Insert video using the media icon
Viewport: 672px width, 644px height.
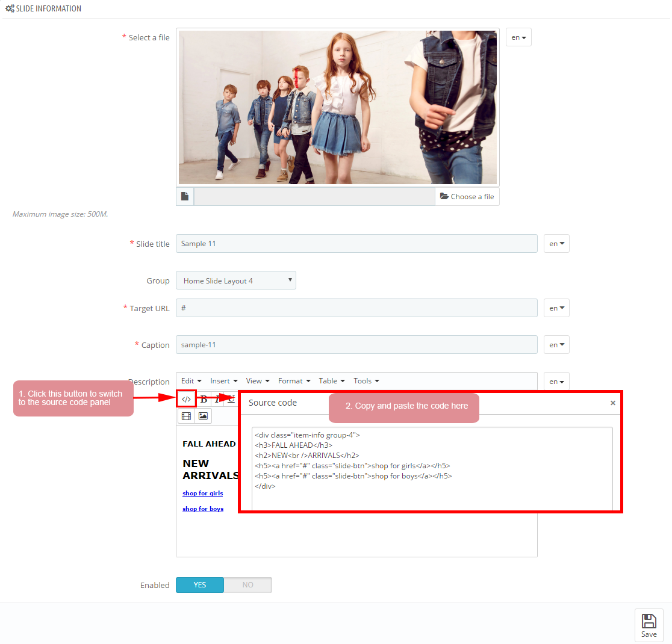point(187,416)
